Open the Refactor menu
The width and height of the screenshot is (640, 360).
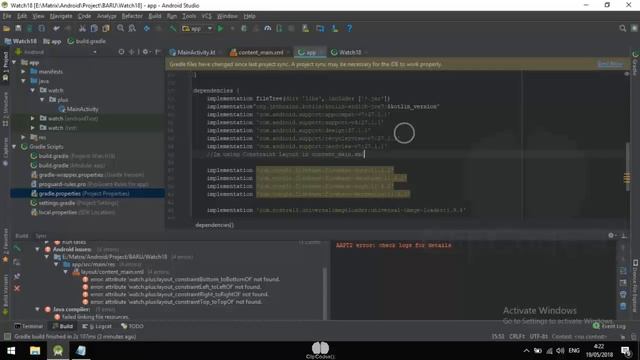132,16
